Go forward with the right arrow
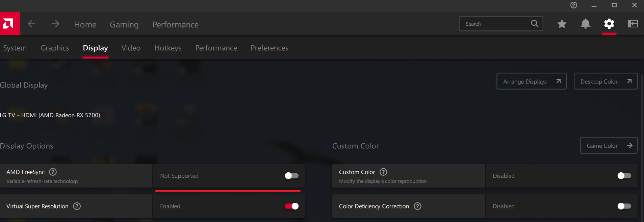 pyautogui.click(x=56, y=24)
